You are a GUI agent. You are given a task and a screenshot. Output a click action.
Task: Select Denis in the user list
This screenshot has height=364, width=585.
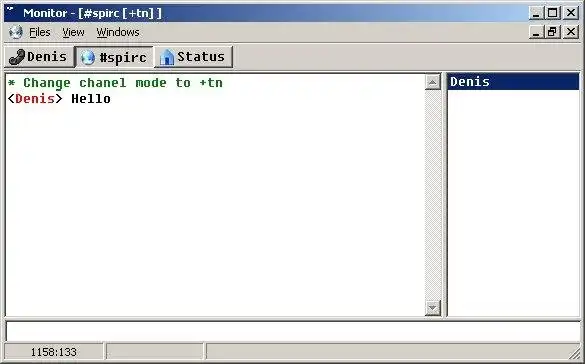pyautogui.click(x=513, y=82)
